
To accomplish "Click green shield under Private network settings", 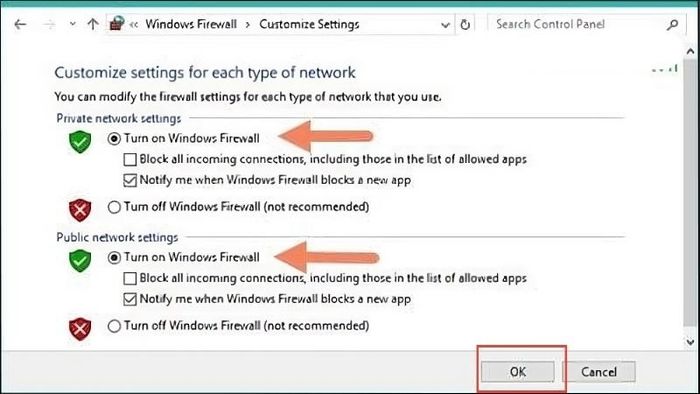I will point(80,142).
